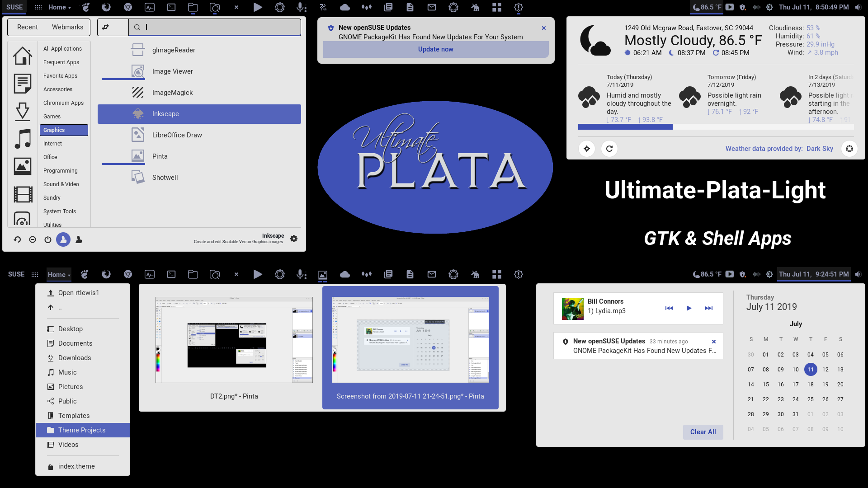Click the microphone icon in upper panel
Image resolution: width=868 pixels, height=488 pixels.
(301, 7)
